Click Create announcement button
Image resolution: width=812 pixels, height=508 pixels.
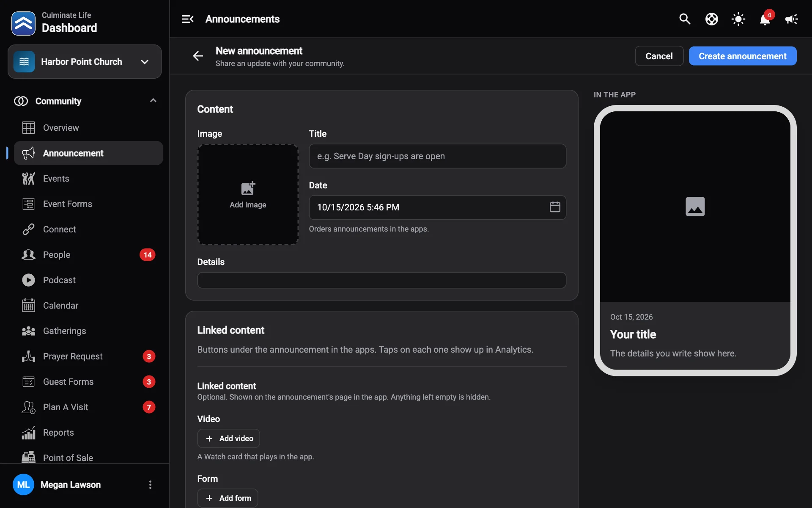click(742, 56)
